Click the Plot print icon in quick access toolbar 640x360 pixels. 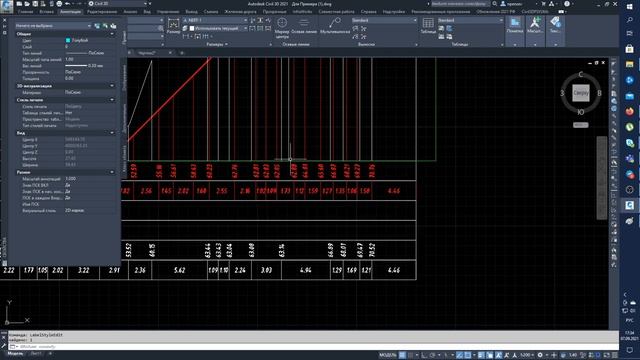tap(59, 4)
